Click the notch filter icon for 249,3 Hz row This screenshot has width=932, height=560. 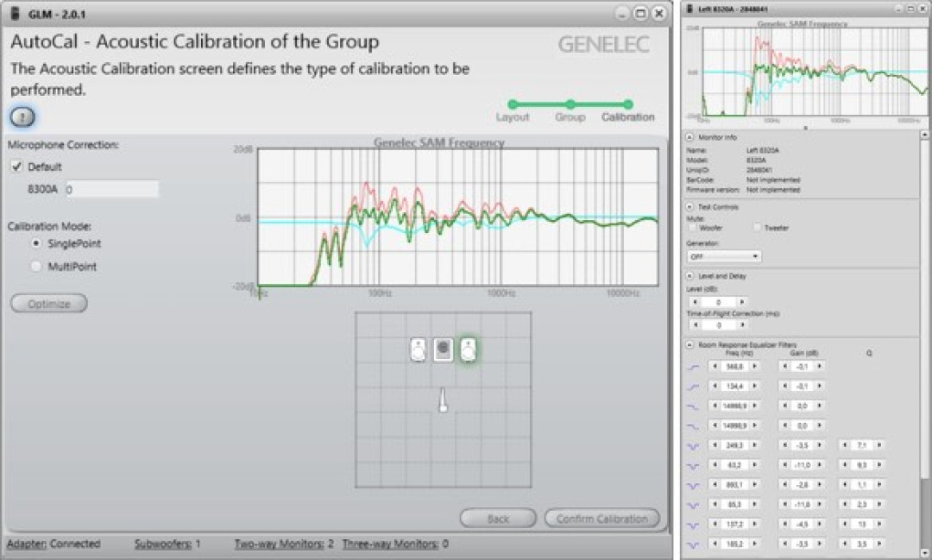[693, 446]
